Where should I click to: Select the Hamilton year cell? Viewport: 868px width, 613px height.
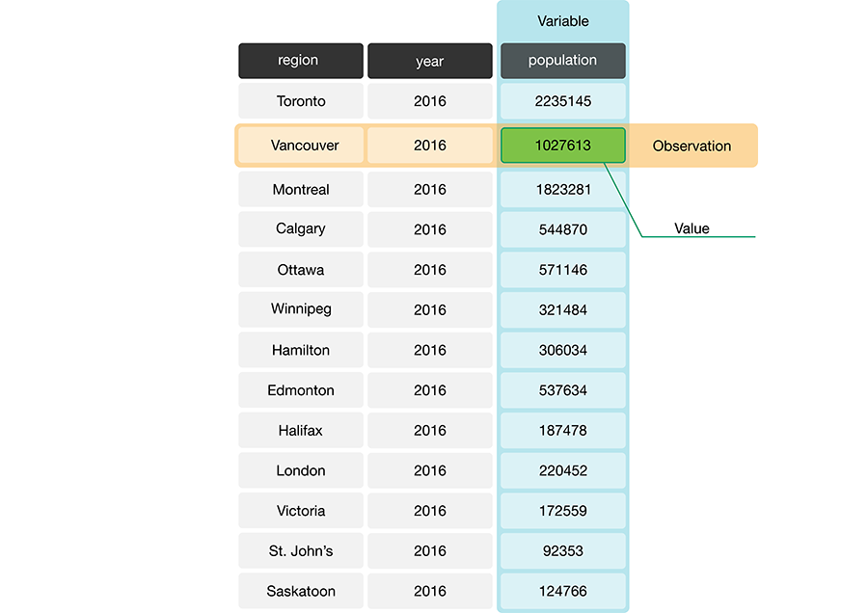pos(429,350)
